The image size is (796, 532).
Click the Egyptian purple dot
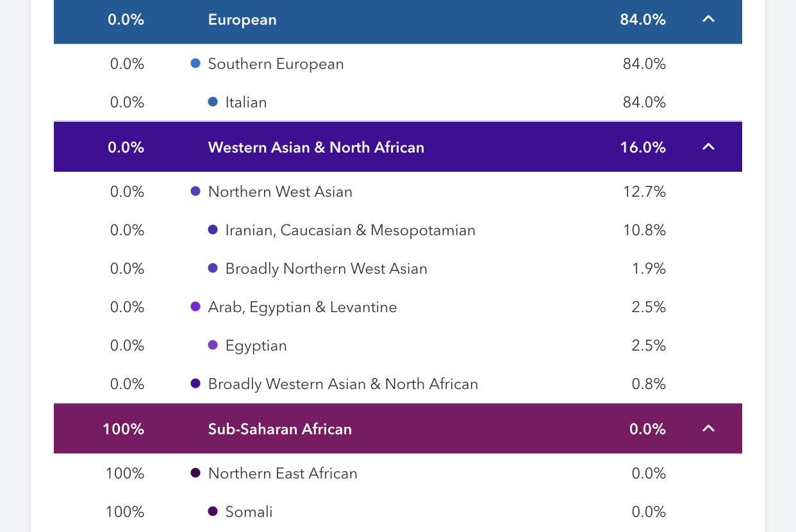pos(213,345)
